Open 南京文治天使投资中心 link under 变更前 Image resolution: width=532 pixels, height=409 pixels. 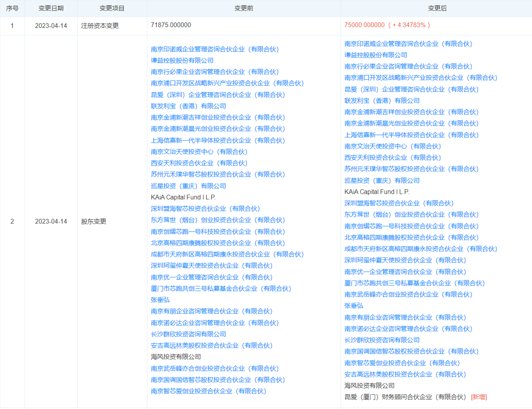tap(199, 151)
